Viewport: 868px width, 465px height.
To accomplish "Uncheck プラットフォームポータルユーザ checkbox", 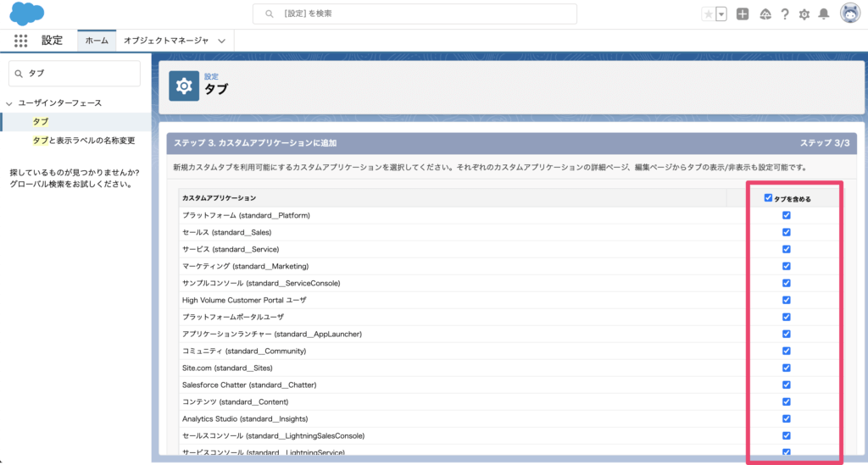I will click(x=786, y=317).
